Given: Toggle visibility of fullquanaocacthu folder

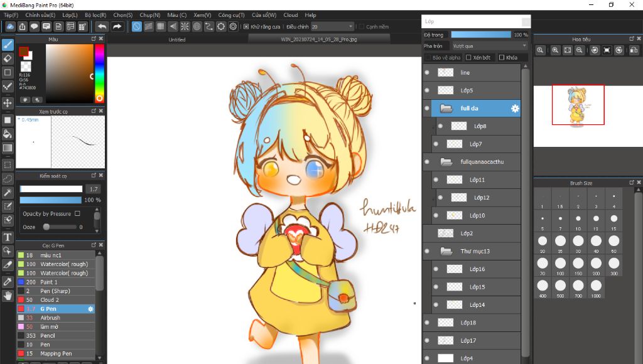Looking at the screenshot, I should click(427, 162).
